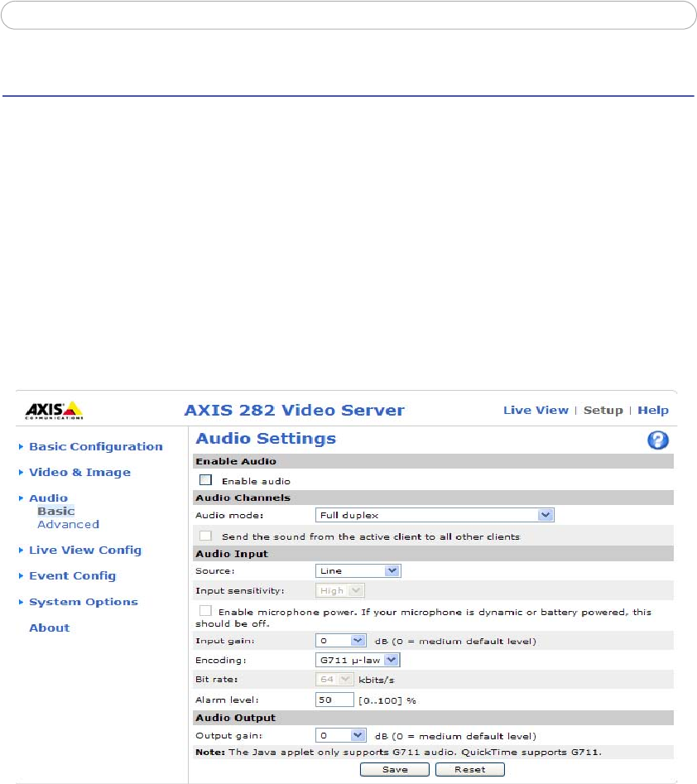Open the Audio mode dropdown
697x784 pixels.
coord(435,515)
